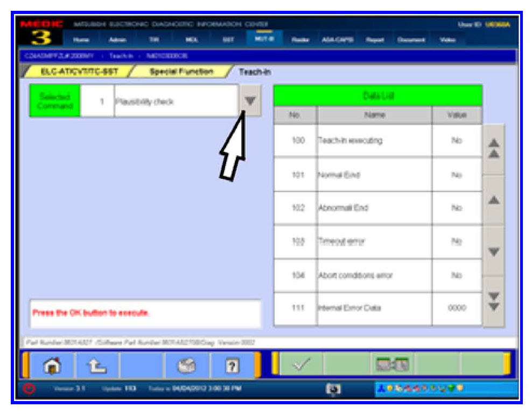
Task: Open help with the question mark icon
Action: point(232,364)
